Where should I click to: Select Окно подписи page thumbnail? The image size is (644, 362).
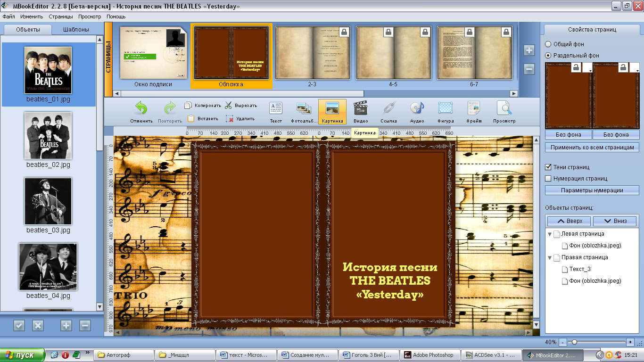(153, 52)
